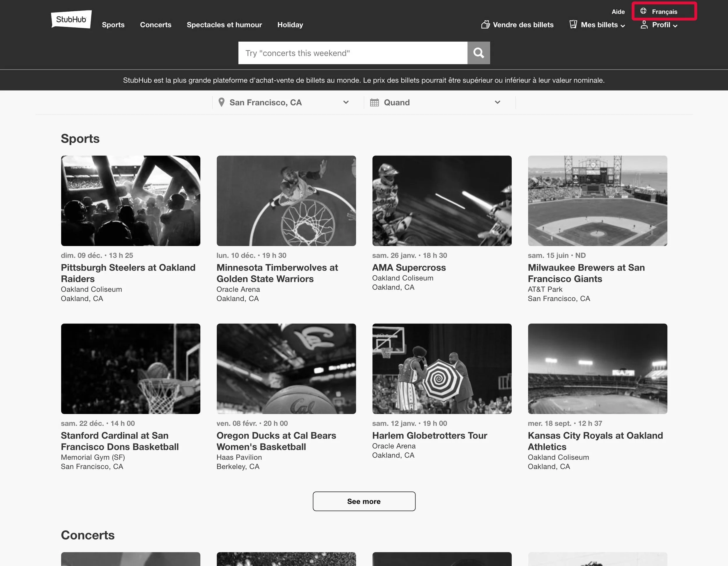Open Harlem Globetrotters Tour title link
This screenshot has height=566, width=728.
pyautogui.click(x=430, y=436)
